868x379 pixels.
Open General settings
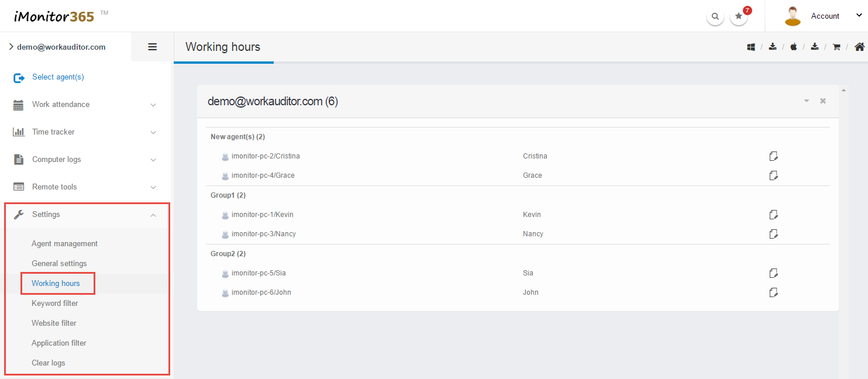[59, 264]
